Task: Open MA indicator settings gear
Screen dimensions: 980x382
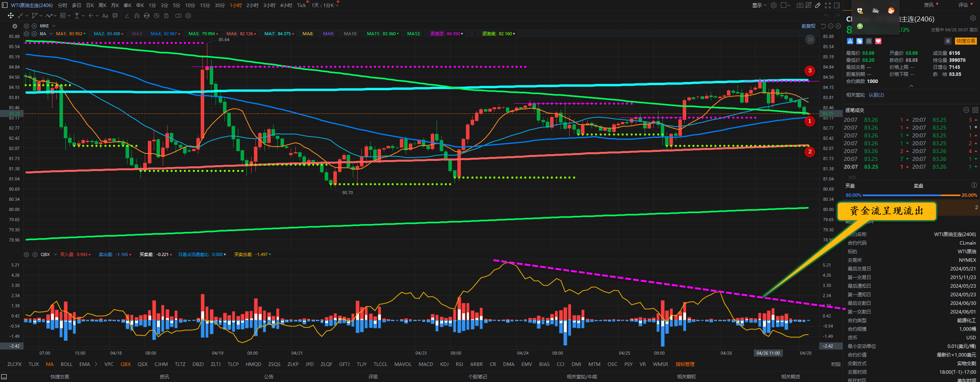Action: pos(26,34)
